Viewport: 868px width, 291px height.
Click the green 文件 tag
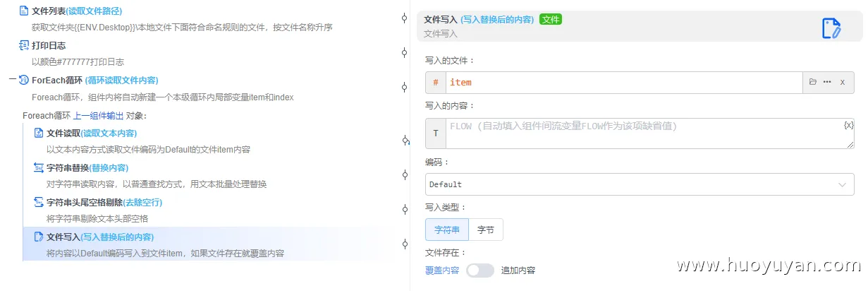click(x=550, y=20)
